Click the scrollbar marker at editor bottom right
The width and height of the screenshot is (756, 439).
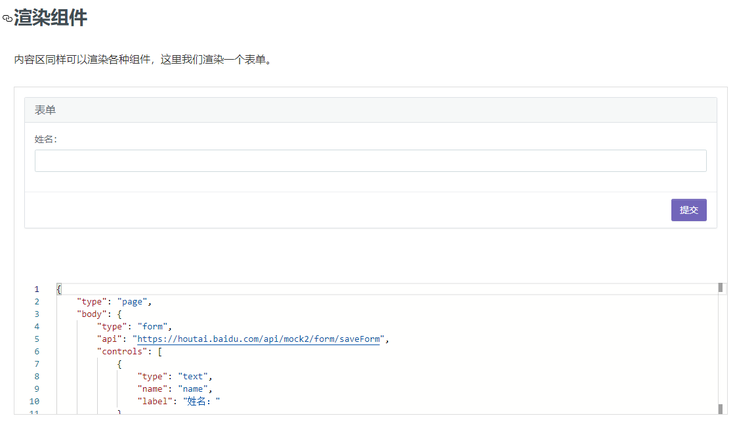click(720, 408)
